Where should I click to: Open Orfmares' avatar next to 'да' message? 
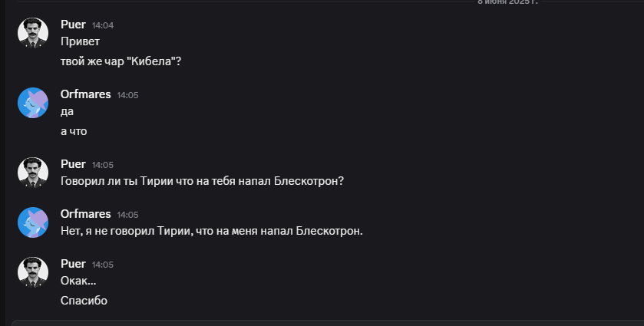click(33, 103)
